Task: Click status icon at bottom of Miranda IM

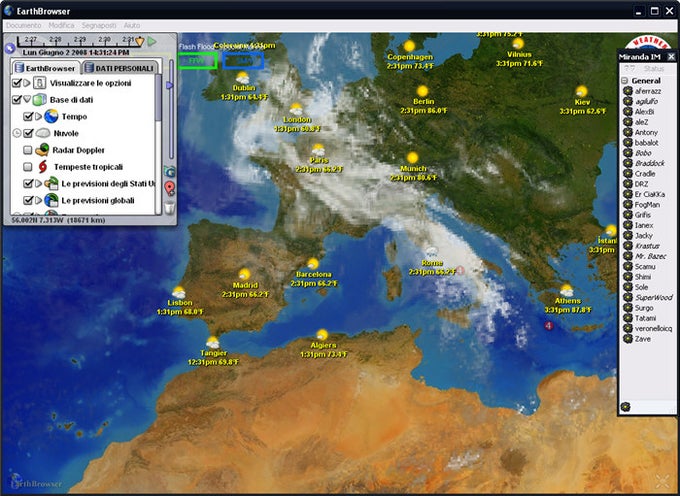Action: click(625, 407)
